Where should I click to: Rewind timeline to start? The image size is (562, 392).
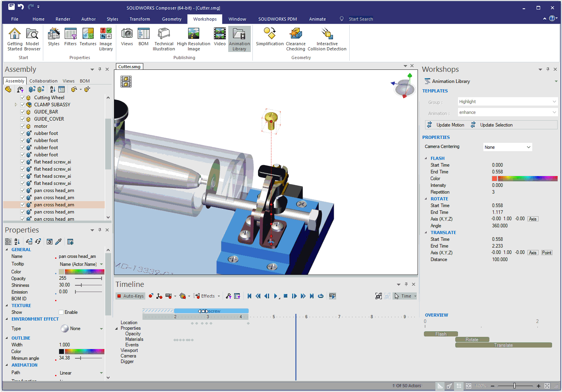(249, 296)
